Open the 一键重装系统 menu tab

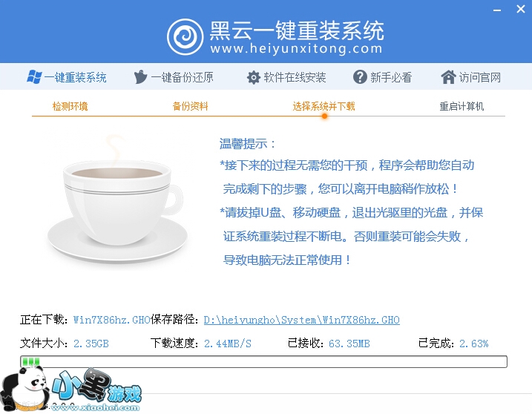click(x=67, y=77)
